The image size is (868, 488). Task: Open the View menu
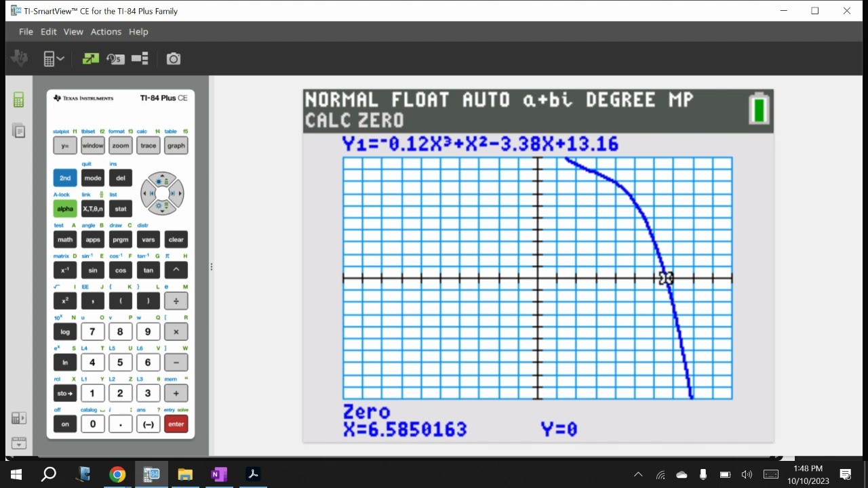tap(73, 32)
